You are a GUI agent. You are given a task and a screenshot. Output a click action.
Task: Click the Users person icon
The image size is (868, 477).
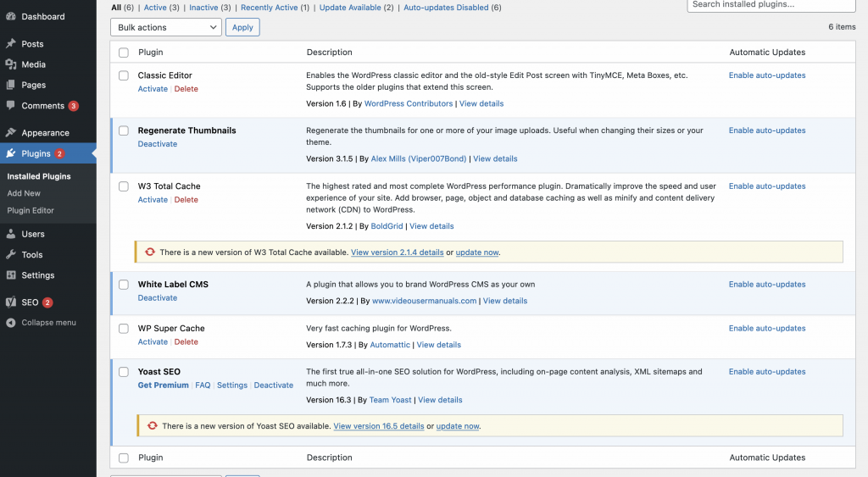click(x=10, y=234)
